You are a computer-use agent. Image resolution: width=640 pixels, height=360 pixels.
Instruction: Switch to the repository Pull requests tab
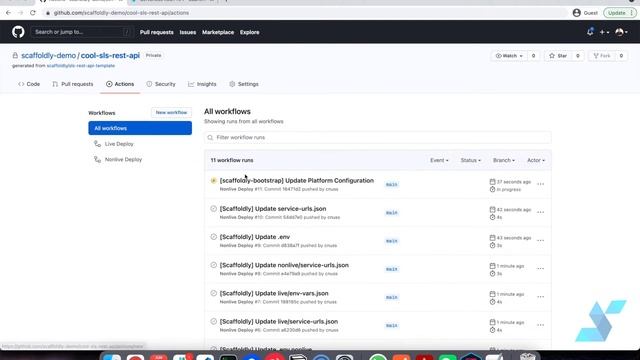[x=73, y=84]
